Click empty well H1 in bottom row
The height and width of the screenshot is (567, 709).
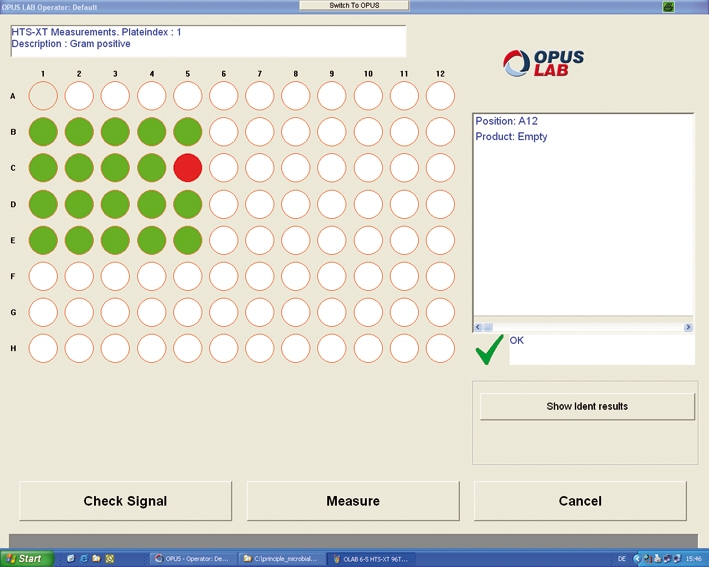[43, 348]
